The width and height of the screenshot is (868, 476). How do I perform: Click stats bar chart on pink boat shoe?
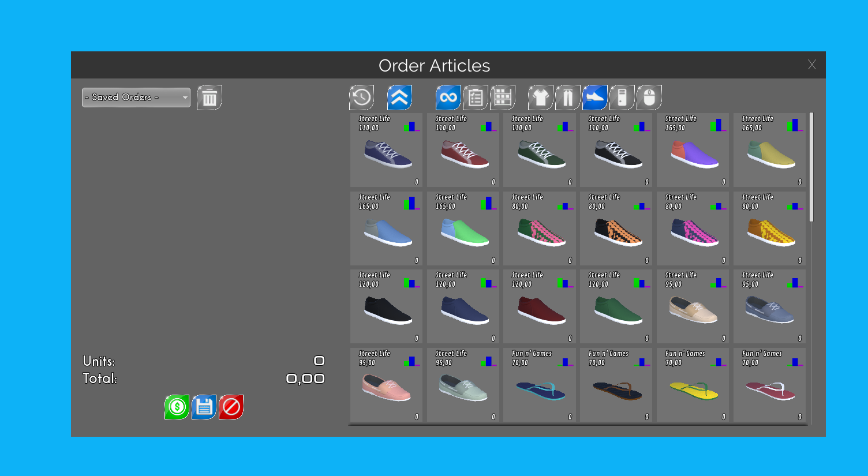click(x=411, y=361)
